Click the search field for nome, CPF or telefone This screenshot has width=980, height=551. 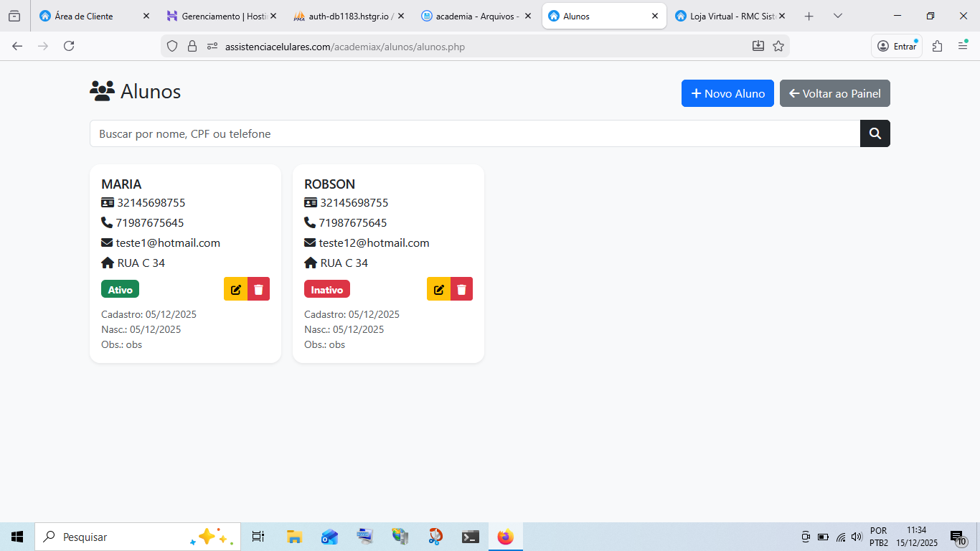(474, 133)
